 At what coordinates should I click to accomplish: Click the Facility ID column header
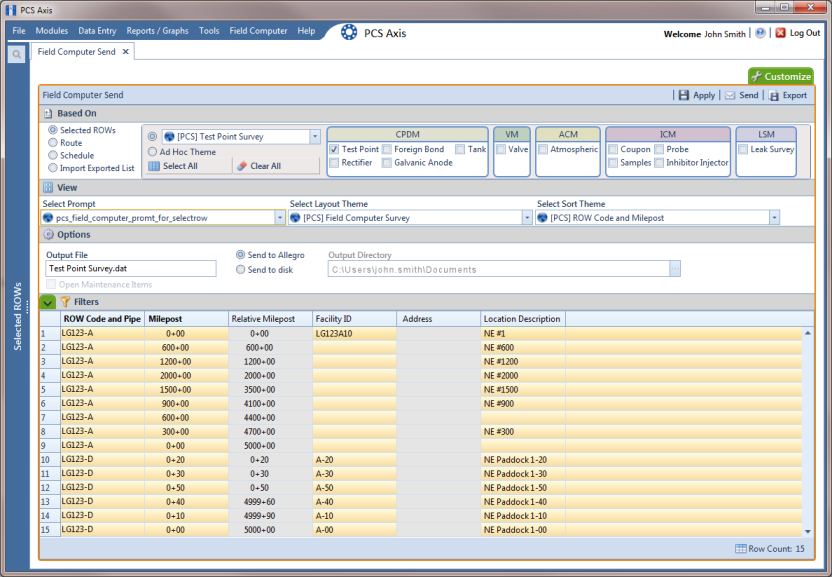coord(354,318)
